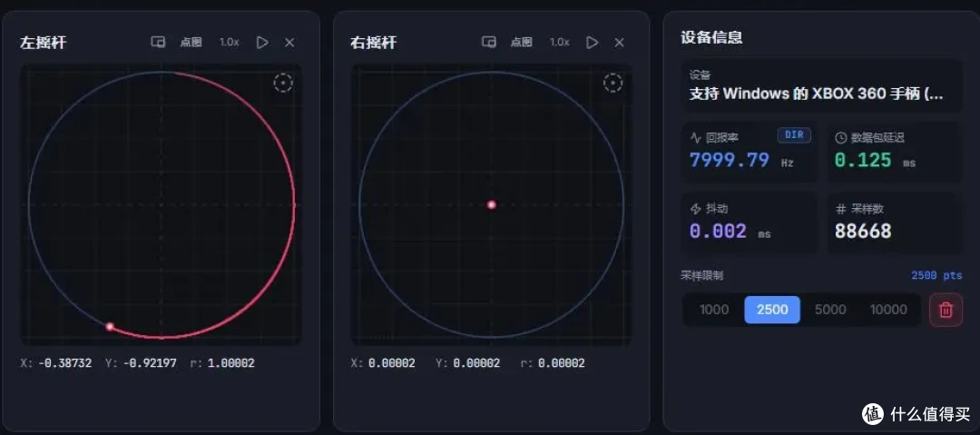Start playback in 右摇杆 panel

[592, 42]
